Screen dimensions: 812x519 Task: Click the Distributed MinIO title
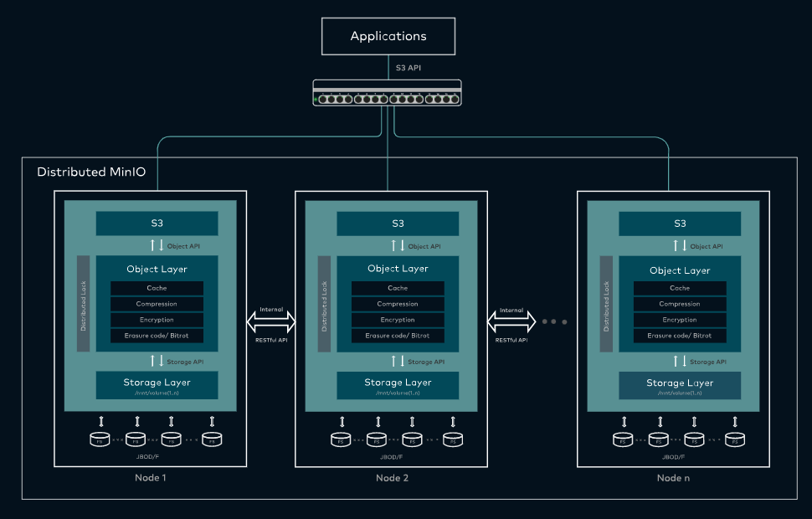pyautogui.click(x=91, y=172)
